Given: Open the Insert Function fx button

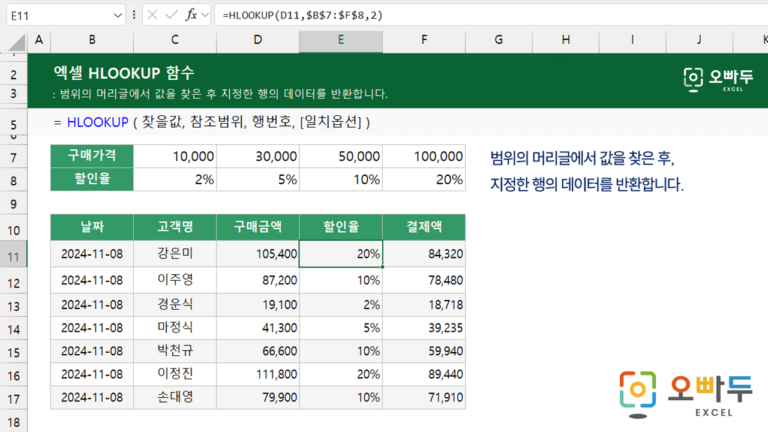Looking at the screenshot, I should [x=191, y=15].
